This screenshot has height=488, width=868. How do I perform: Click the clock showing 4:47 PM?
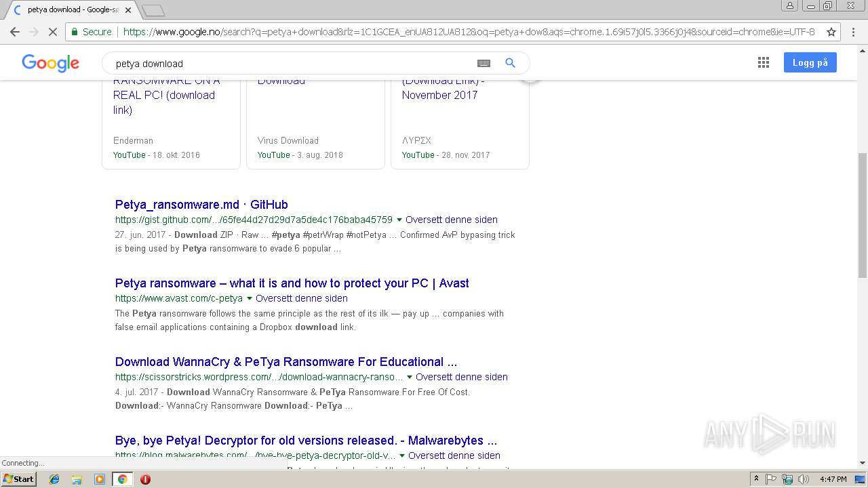(x=833, y=479)
